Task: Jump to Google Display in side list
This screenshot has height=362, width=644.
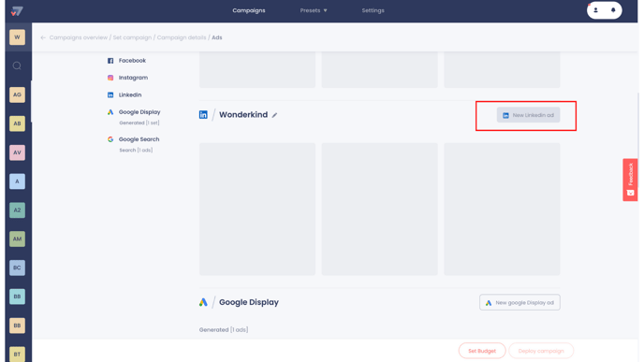Action: [x=134, y=112]
